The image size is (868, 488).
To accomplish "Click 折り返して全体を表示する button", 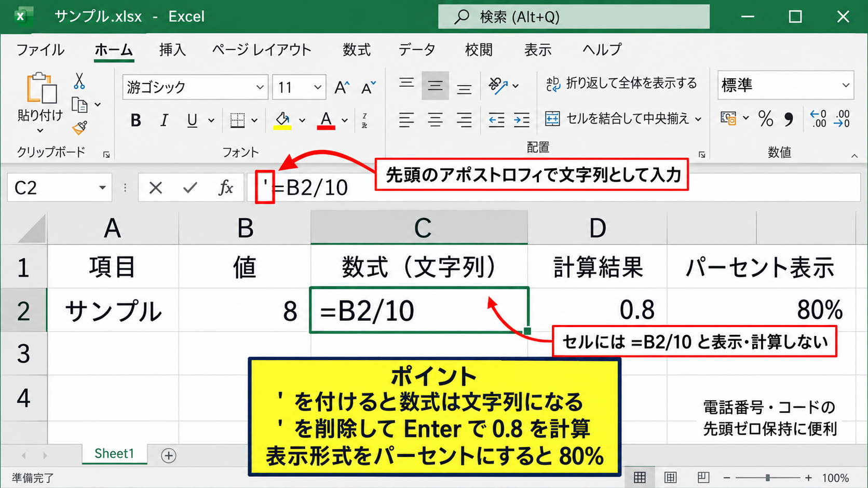I will 621,83.
